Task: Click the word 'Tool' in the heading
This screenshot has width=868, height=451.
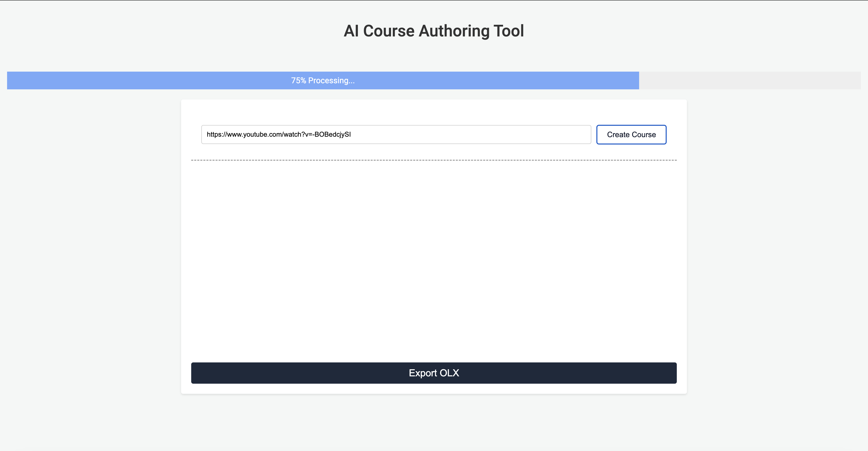Action: 508,31
